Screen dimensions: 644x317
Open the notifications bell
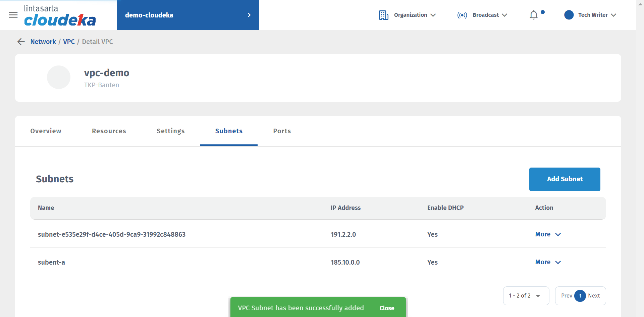(534, 15)
